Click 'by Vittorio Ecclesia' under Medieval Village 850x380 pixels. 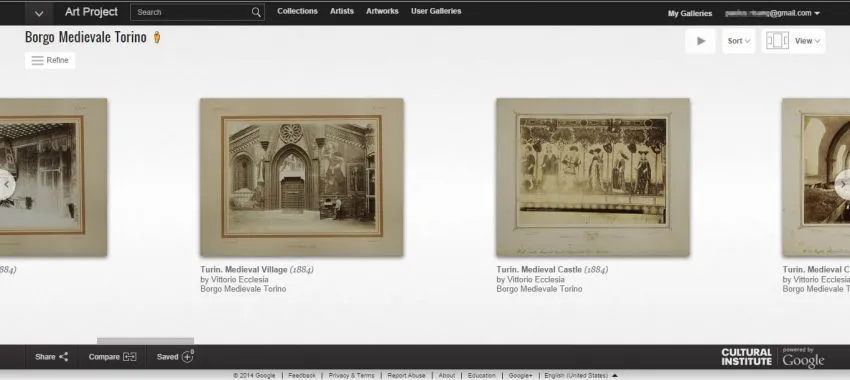pos(234,280)
